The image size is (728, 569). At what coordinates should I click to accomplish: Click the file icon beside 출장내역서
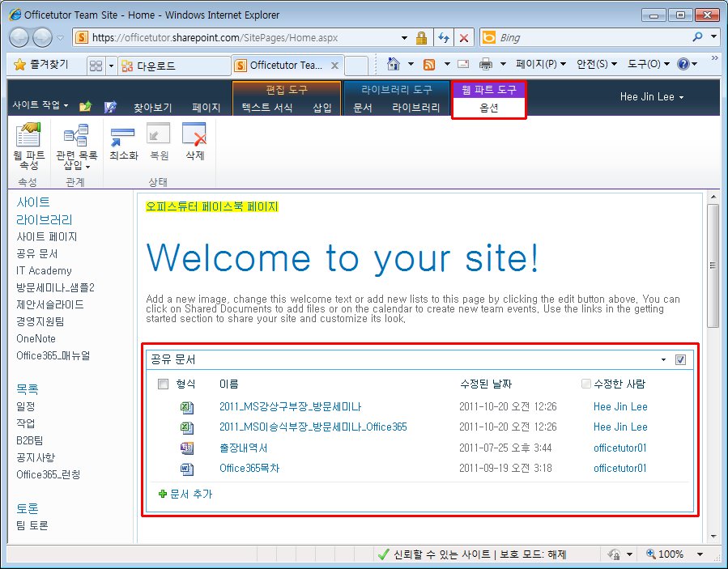point(186,448)
